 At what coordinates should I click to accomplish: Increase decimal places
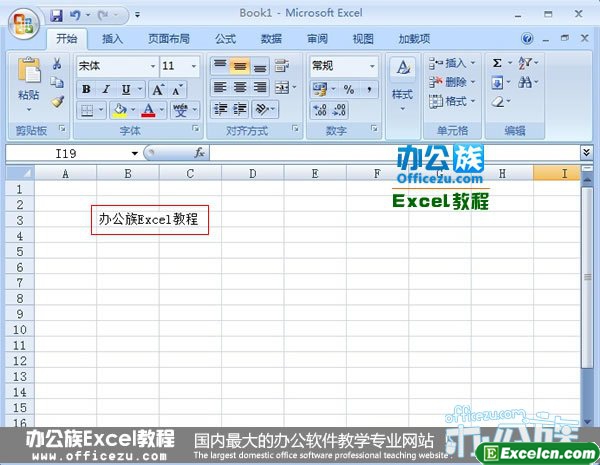point(320,110)
